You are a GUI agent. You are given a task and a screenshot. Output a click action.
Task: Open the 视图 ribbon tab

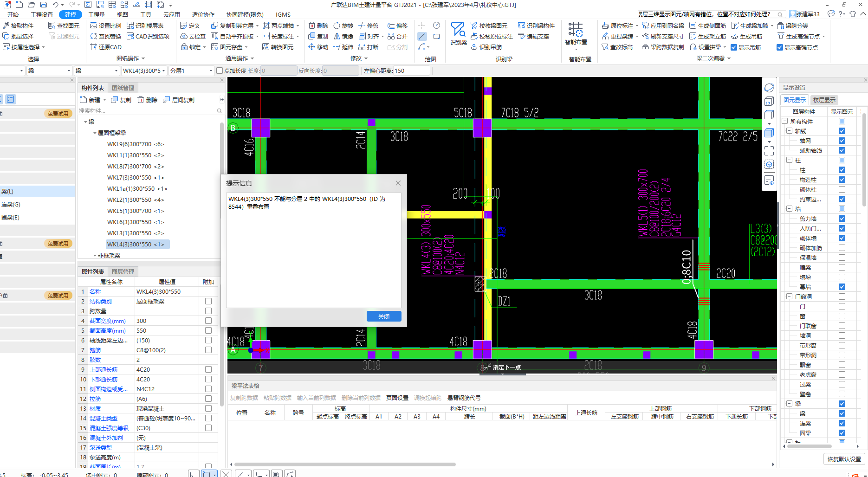click(x=122, y=14)
